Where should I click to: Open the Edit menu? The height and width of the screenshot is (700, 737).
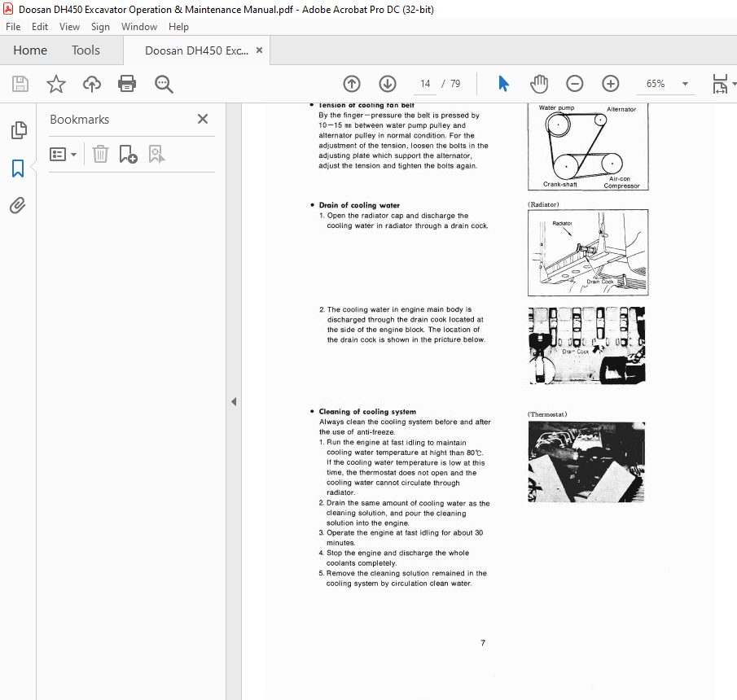coord(40,27)
